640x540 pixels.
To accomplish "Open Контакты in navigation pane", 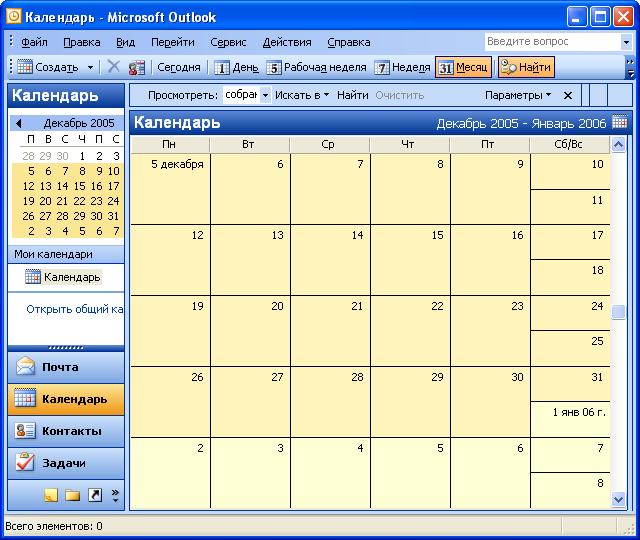I will [x=66, y=431].
